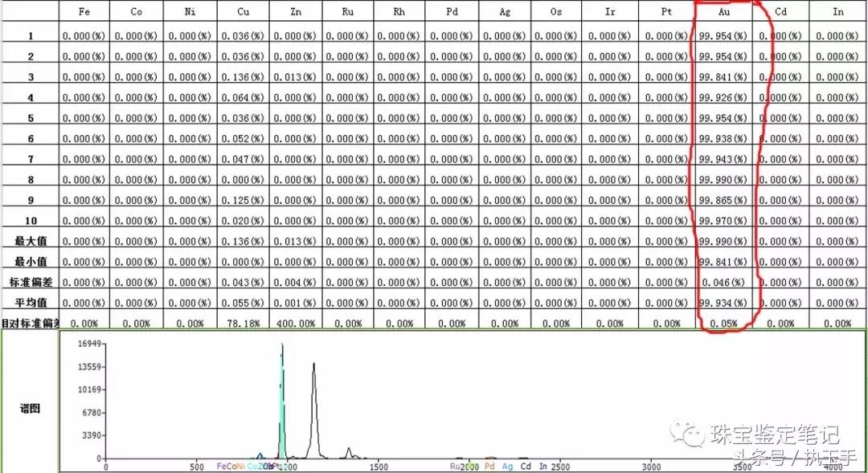The width and height of the screenshot is (868, 473).
Task: Click Cu value 0.020(%) in row 10
Action: pos(243,221)
